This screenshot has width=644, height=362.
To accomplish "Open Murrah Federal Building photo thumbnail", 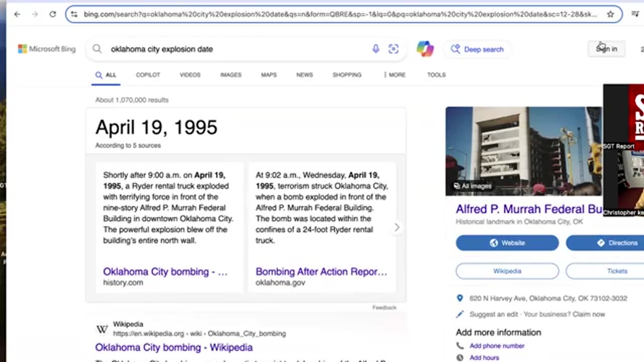I will tap(523, 151).
